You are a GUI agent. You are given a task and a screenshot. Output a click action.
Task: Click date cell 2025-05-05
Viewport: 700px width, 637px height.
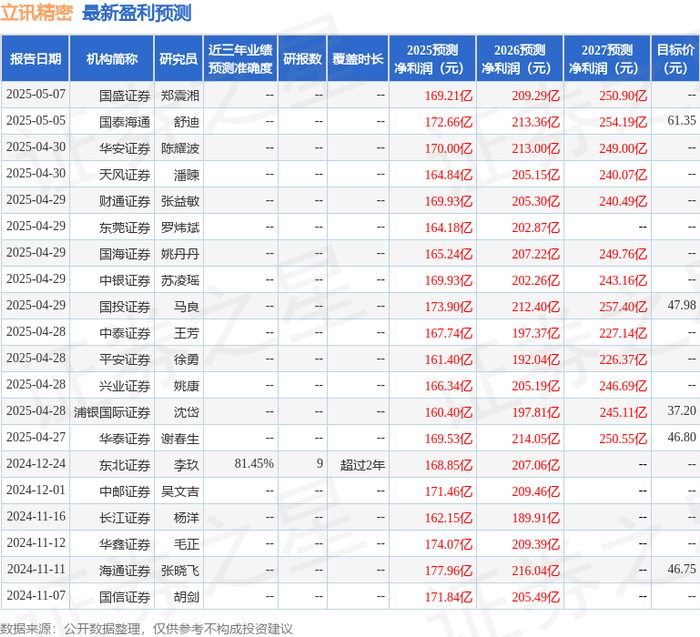tap(36, 121)
